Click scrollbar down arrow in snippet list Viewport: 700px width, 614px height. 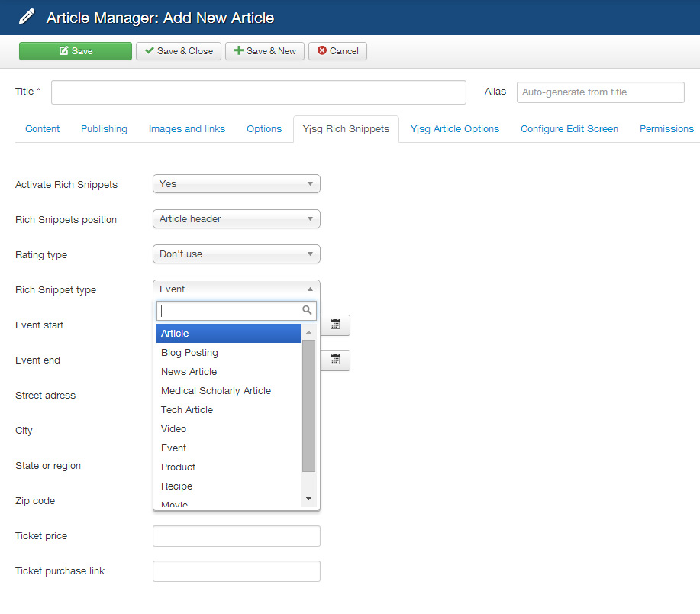pyautogui.click(x=308, y=499)
